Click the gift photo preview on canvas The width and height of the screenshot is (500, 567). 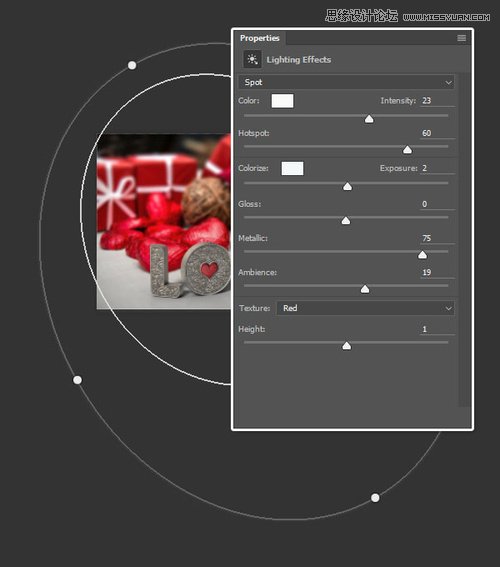[x=164, y=222]
